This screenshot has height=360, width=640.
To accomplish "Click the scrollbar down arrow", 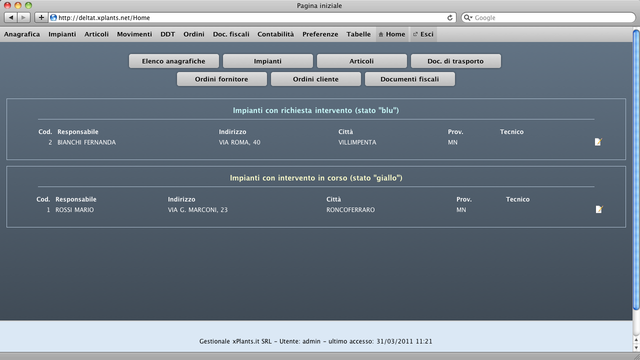I will (x=636, y=348).
